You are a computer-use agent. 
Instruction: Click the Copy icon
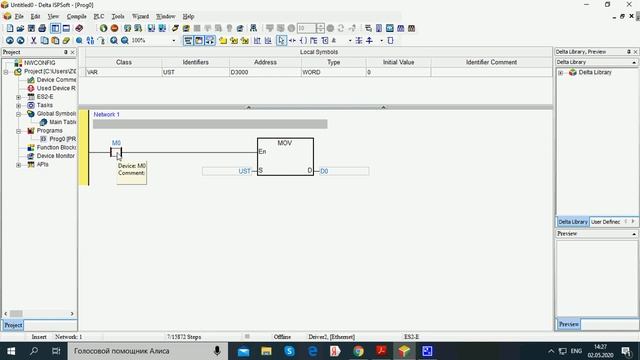click(44, 40)
